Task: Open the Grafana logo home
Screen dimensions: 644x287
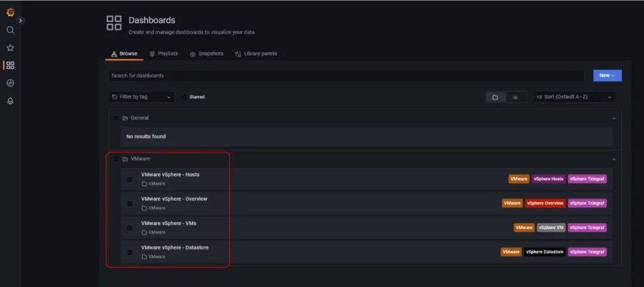Action: 10,13
